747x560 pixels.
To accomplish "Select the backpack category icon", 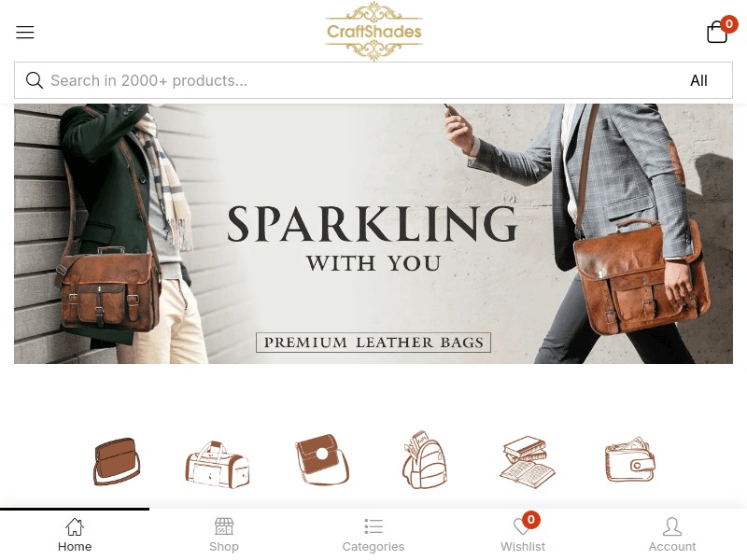I will (x=425, y=460).
